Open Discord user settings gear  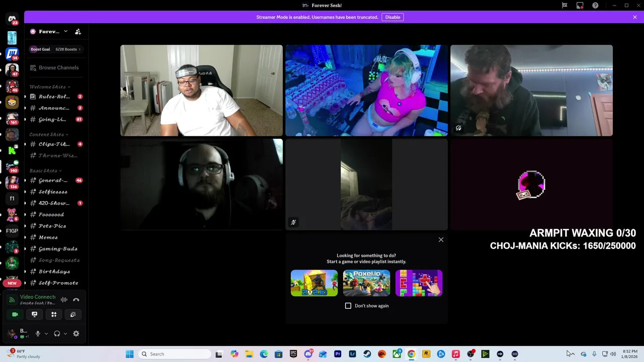76,333
